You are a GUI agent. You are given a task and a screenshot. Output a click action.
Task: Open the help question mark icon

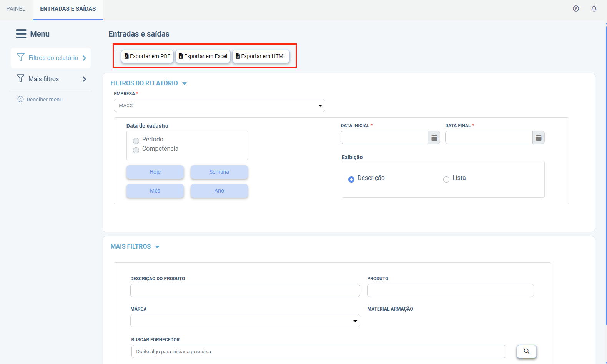[x=576, y=8]
